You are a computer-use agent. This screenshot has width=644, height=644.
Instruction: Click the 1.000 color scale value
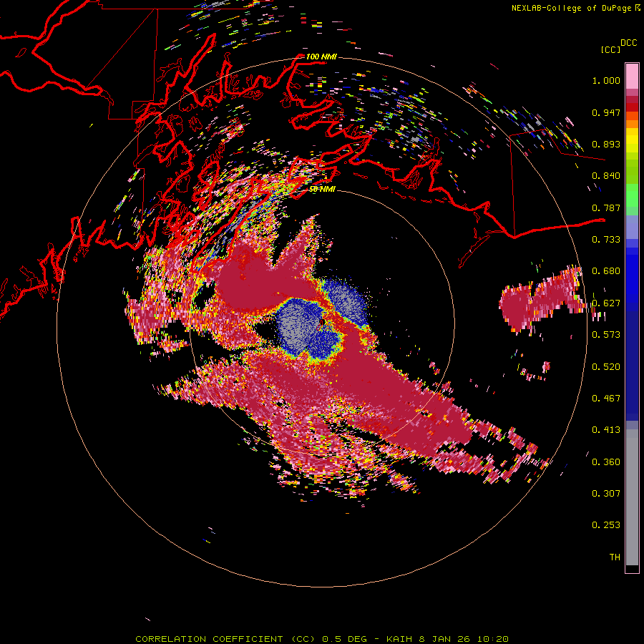tap(606, 80)
